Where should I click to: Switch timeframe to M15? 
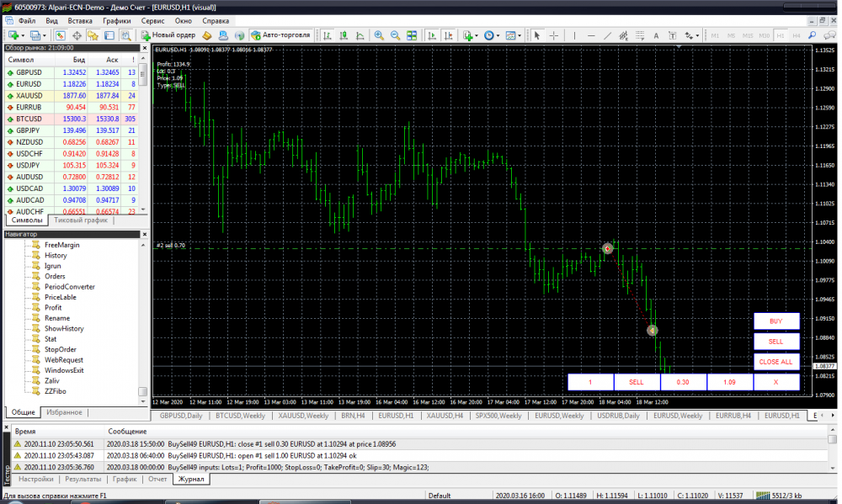[x=748, y=35]
